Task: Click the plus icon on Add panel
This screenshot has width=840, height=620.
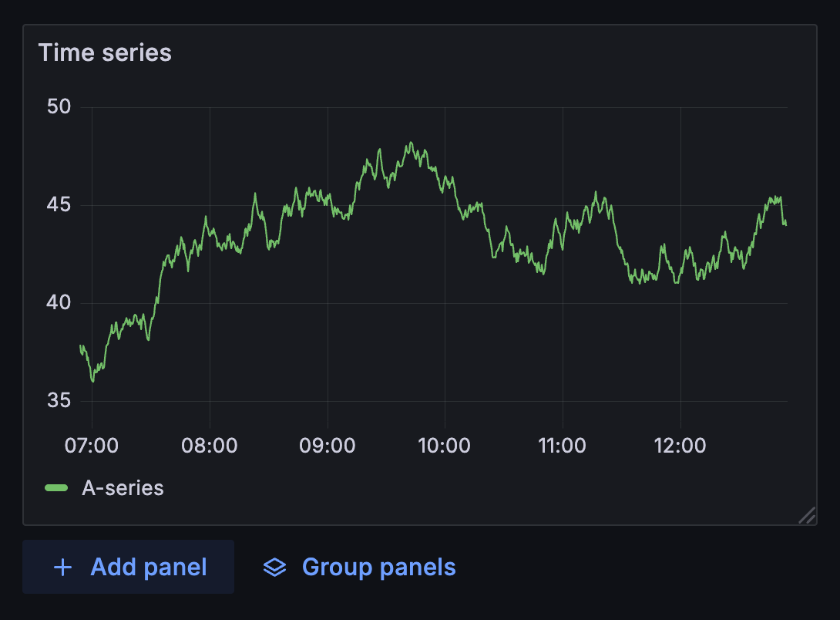Action: [x=62, y=568]
